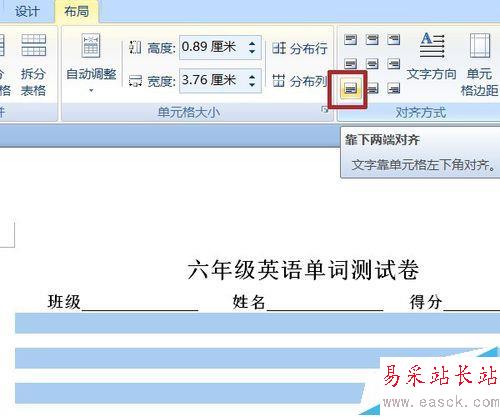Screen dimensions: 500x417
Task: Click the 文字方向 text direction button
Action: click(x=432, y=56)
